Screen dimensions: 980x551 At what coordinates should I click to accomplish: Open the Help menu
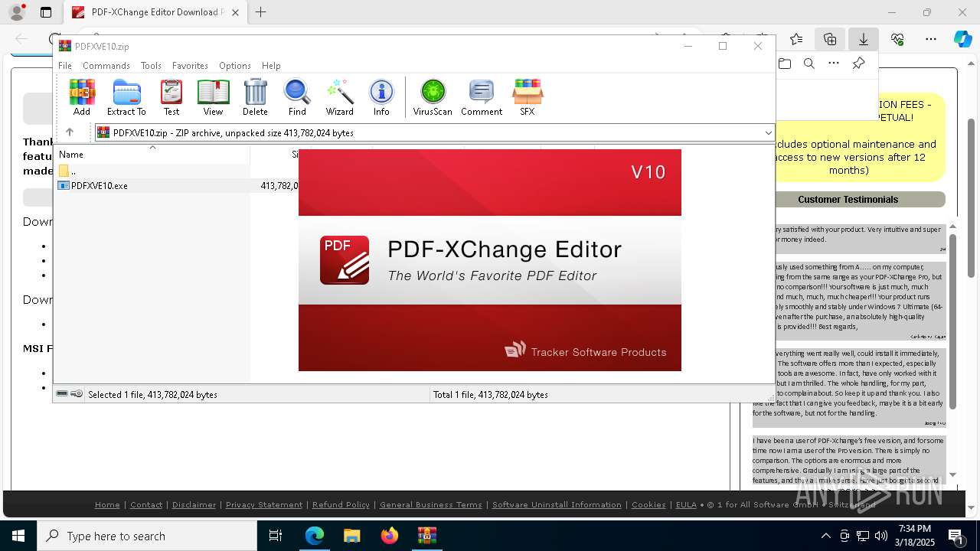(271, 66)
